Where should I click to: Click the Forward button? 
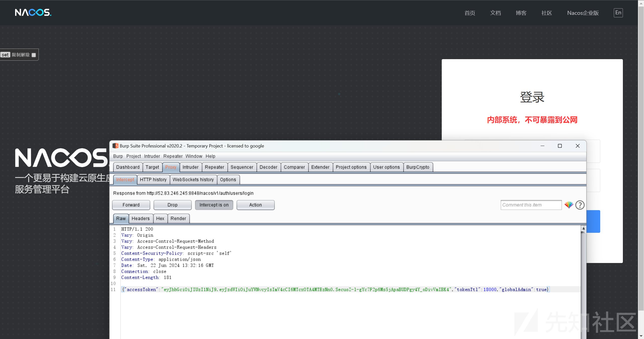click(131, 205)
